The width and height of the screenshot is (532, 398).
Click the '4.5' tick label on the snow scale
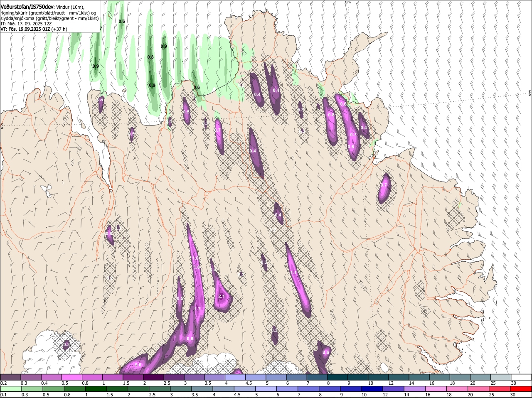(249, 383)
